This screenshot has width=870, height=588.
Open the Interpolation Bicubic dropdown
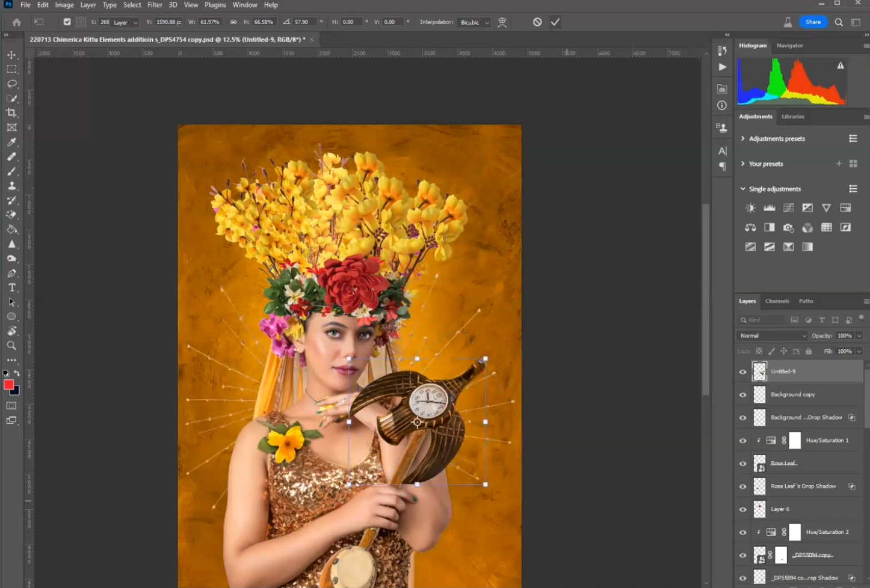(x=475, y=22)
